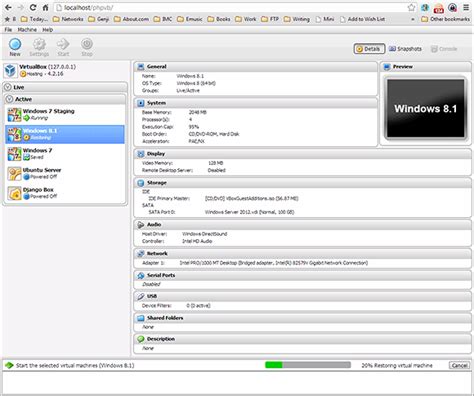474x396 pixels.
Task: Click the Windows 7 Staging VM icon
Action: coord(14,115)
